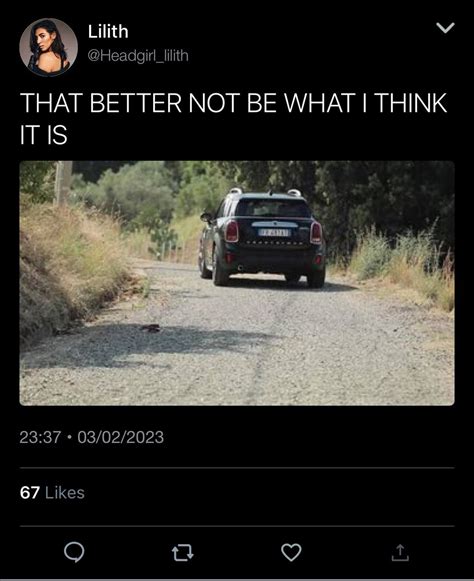Tap the black Mini car in photo
474x581 pixels.
tap(263, 238)
